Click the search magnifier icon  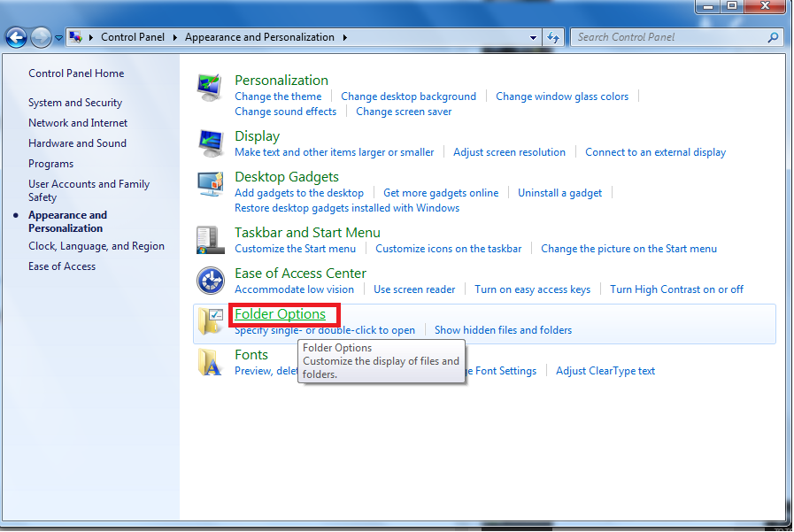point(773,37)
